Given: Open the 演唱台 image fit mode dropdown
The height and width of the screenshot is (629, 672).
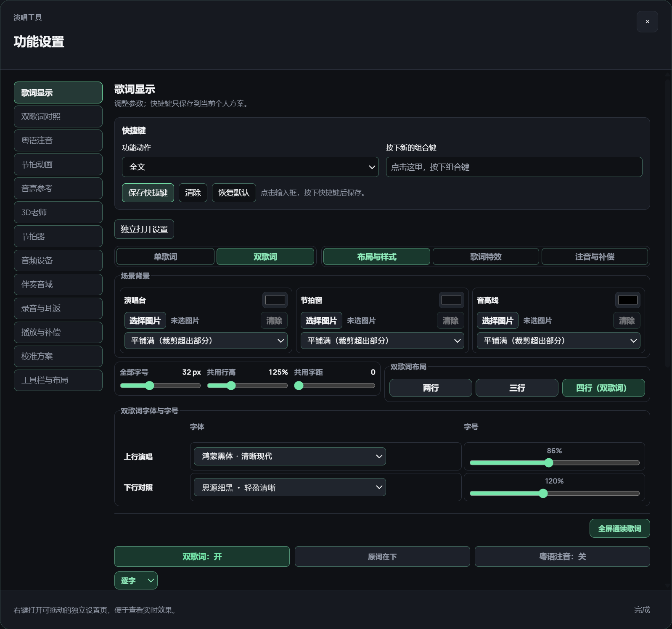Looking at the screenshot, I should (x=206, y=341).
